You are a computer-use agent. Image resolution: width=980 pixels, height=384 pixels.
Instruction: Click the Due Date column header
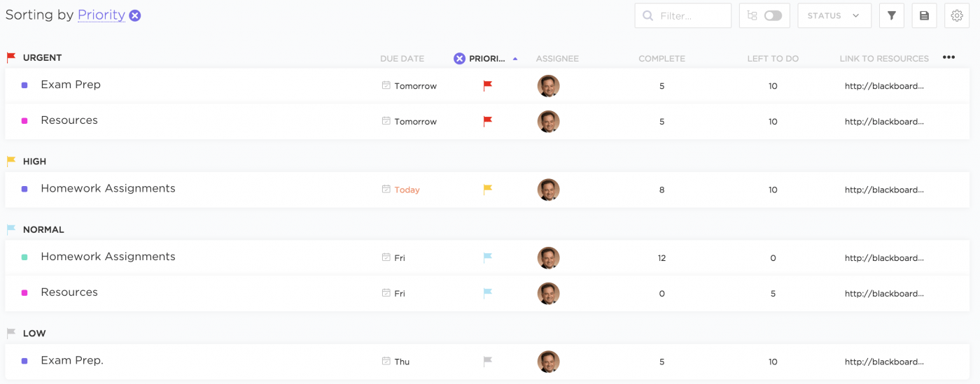(x=402, y=59)
